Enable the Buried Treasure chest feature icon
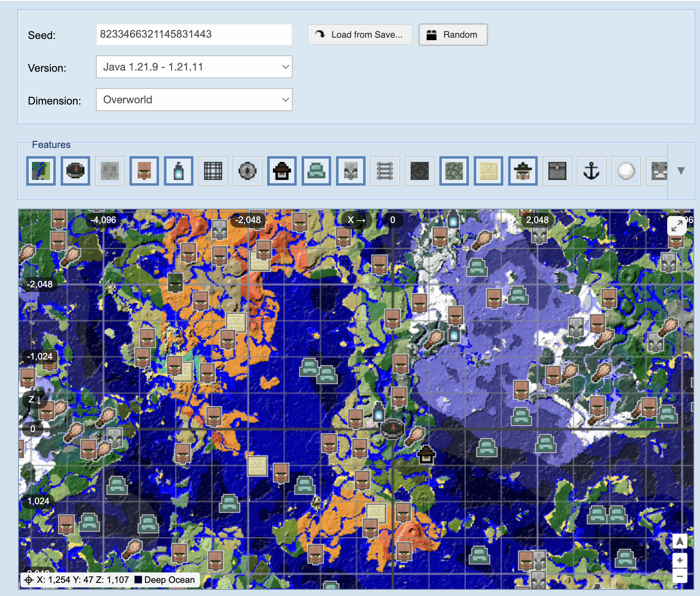Screen dimensions: 700x596 [x=557, y=171]
